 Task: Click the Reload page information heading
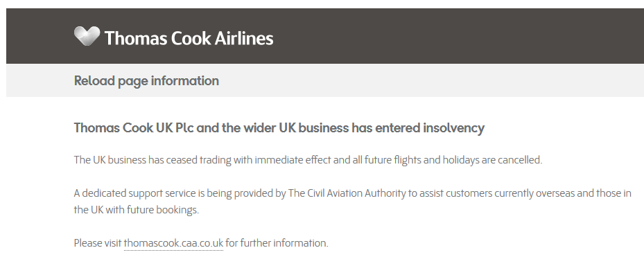[x=146, y=81]
